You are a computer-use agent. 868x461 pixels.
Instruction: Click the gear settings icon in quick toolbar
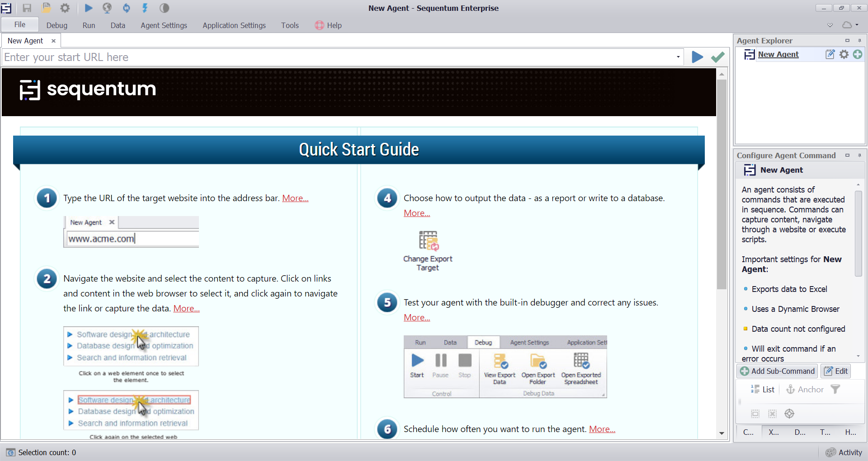pyautogui.click(x=65, y=8)
